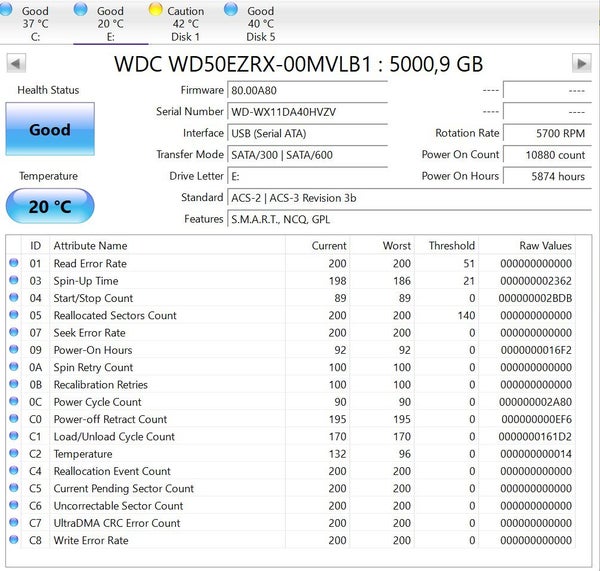Click raw value 000000002A80

(x=535, y=402)
